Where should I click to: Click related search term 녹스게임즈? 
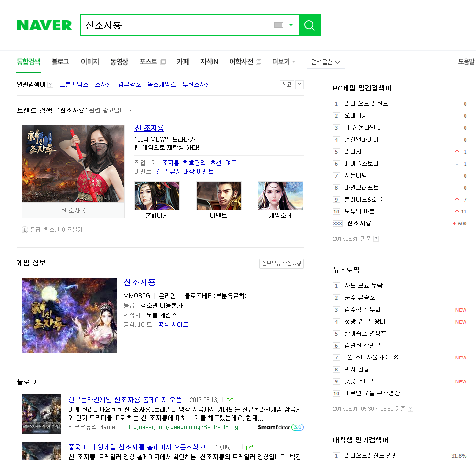coord(162,84)
